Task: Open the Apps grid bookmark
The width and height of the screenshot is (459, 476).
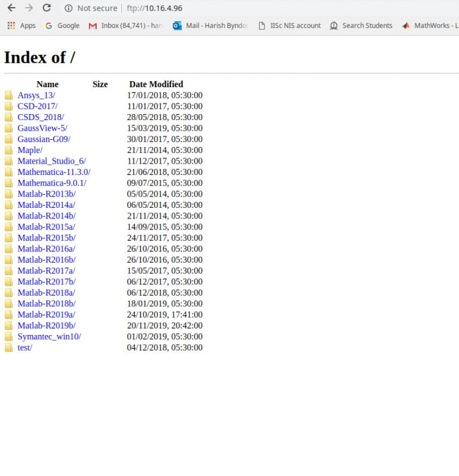Action: (x=21, y=26)
